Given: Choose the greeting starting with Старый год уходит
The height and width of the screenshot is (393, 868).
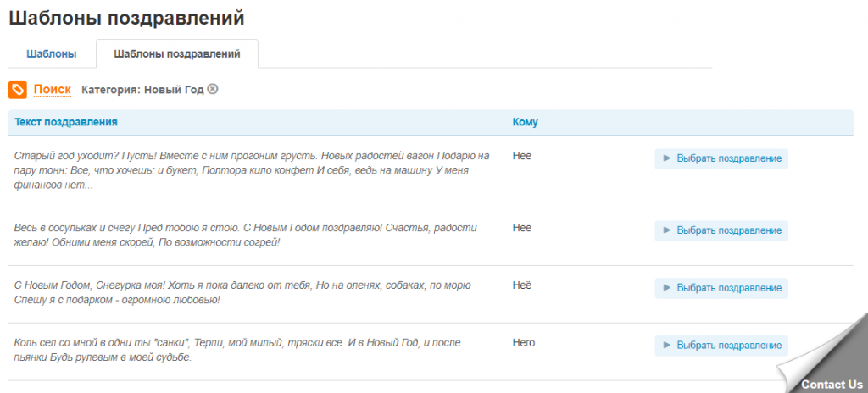Looking at the screenshot, I should tap(721, 159).
